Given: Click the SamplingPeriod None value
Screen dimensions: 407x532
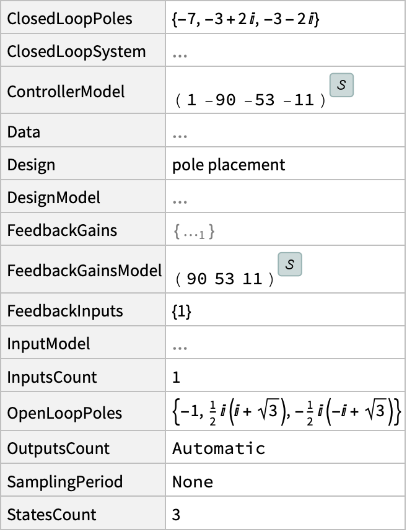Looking at the screenshot, I should point(193,482).
